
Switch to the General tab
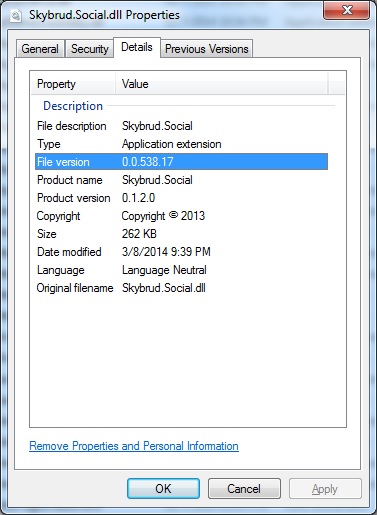coord(40,49)
